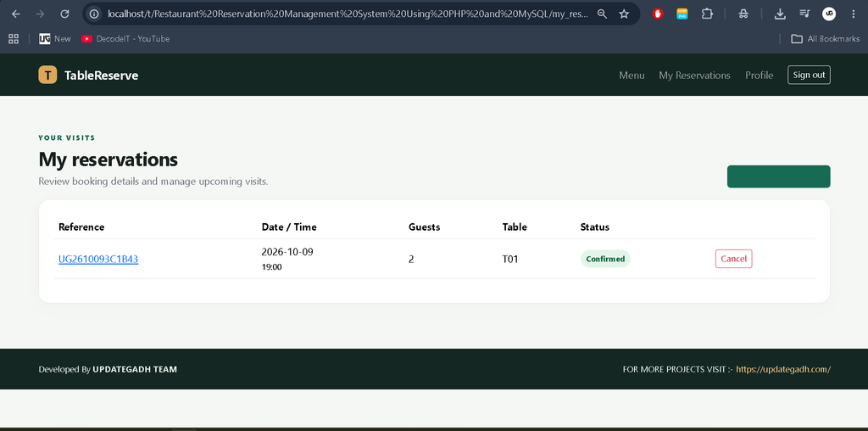Bookmark this page with the star icon
Viewport: 868px width, 431px height.
click(624, 14)
